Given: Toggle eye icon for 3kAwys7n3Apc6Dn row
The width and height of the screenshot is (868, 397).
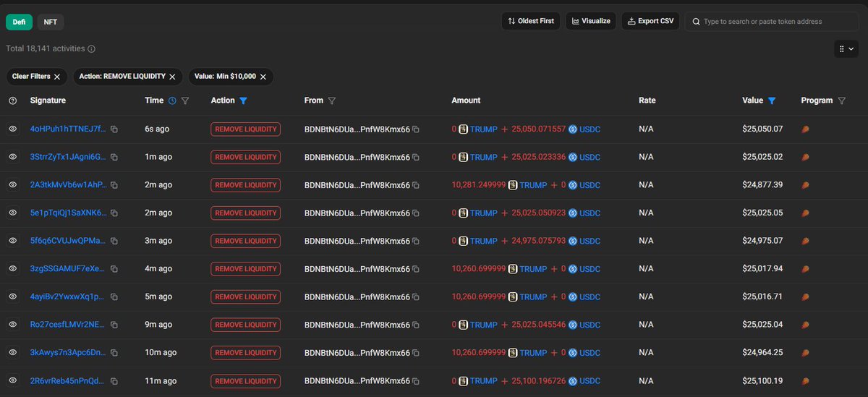Looking at the screenshot, I should pyautogui.click(x=12, y=353).
